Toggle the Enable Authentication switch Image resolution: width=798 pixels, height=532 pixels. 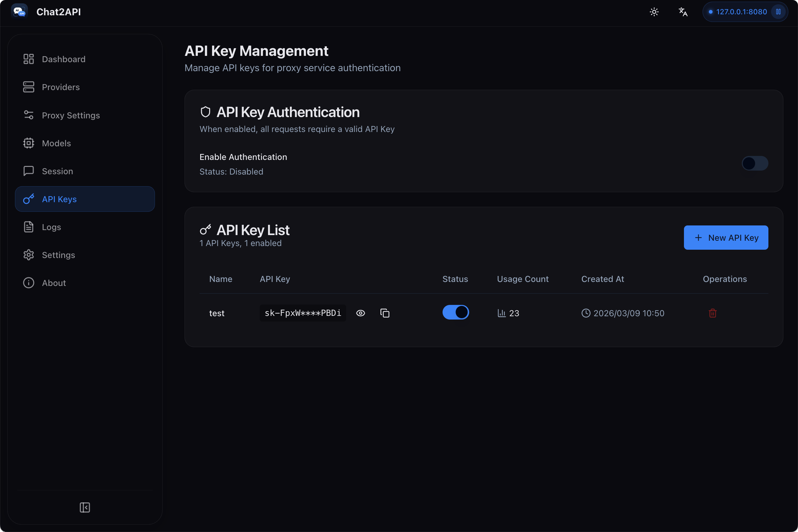coord(754,164)
